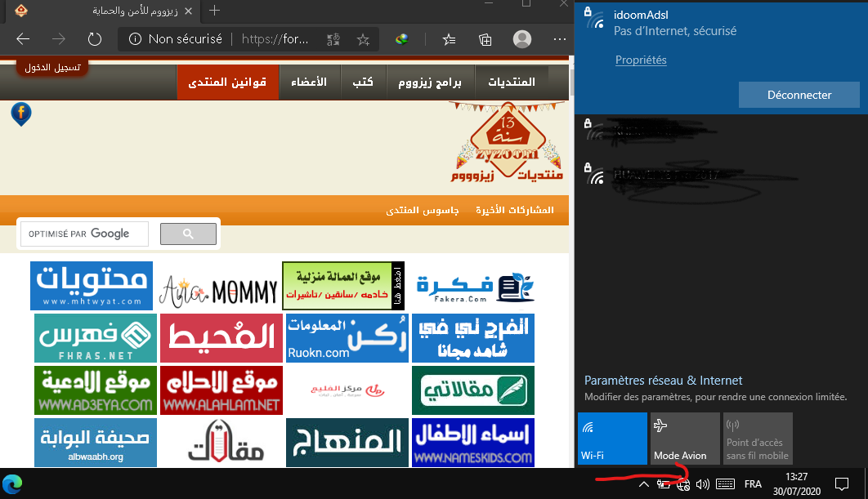
Task: Open the NAMESKIDS.COM banner
Action: coord(473,443)
